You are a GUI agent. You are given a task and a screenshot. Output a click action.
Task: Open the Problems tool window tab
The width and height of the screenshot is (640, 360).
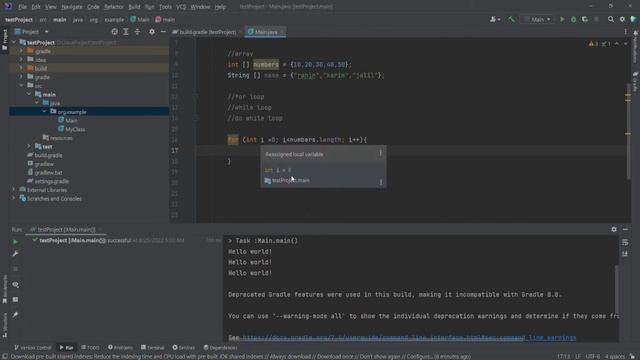point(120,348)
